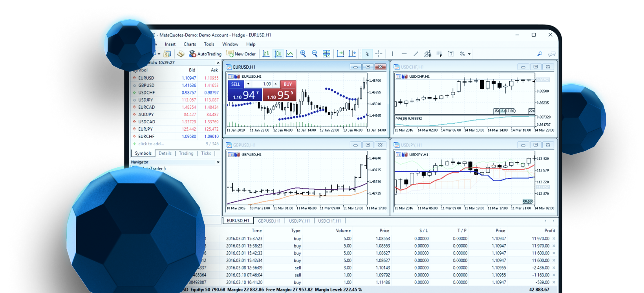Expand the arrow objects dropdown in toolbar
The width and height of the screenshot is (644, 293).
[x=469, y=54]
